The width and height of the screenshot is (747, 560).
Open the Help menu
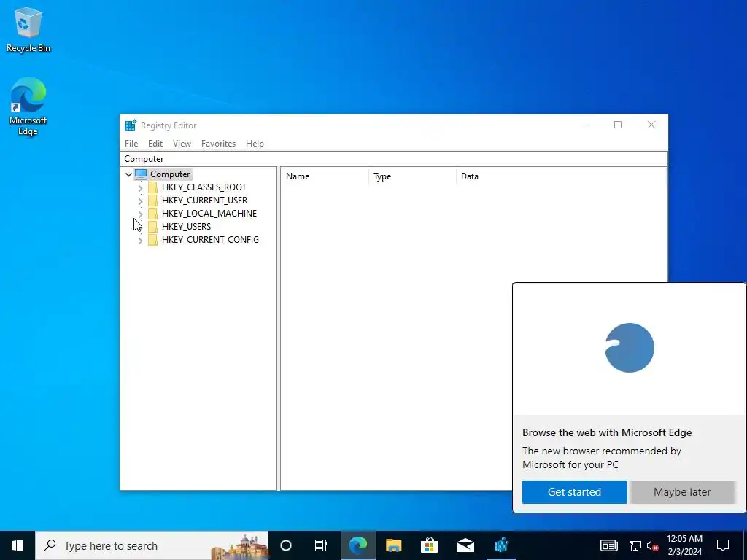click(x=255, y=144)
